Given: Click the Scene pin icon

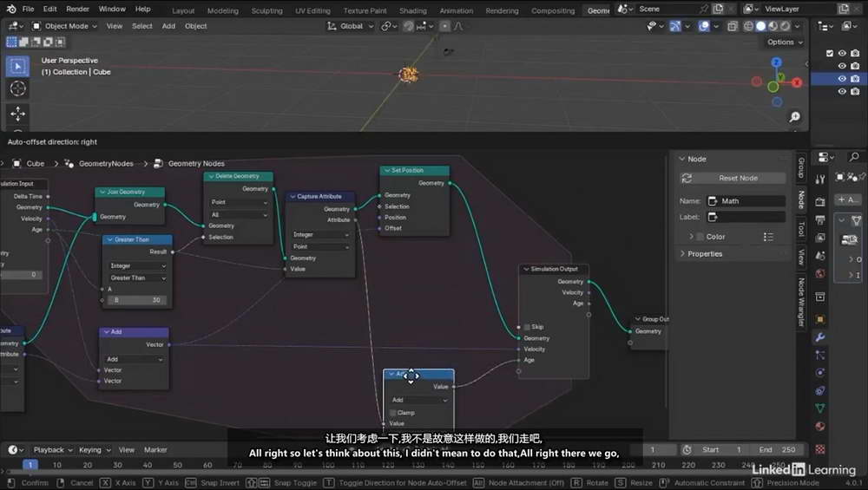Looking at the screenshot, I should 704,9.
